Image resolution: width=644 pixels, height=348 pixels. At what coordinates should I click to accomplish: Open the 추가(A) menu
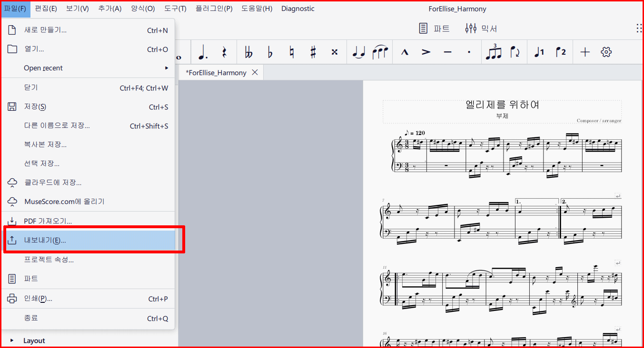[x=109, y=9]
